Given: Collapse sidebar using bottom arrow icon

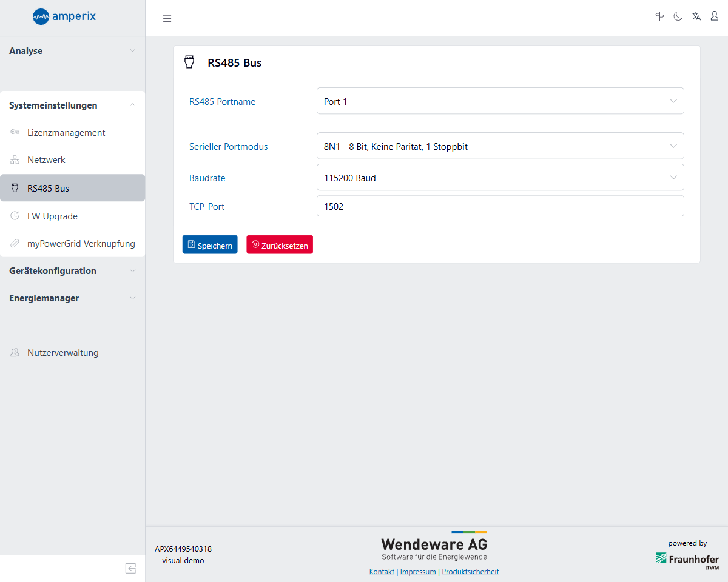Looking at the screenshot, I should pyautogui.click(x=130, y=568).
